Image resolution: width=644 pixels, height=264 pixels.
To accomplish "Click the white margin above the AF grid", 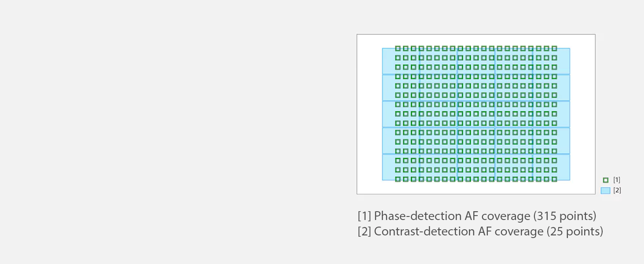I will 476,40.
